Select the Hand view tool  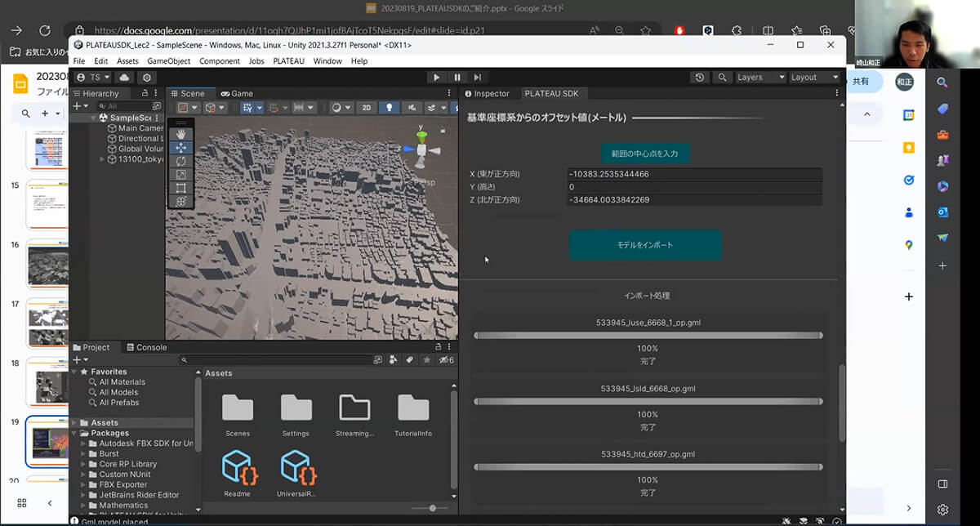click(180, 134)
